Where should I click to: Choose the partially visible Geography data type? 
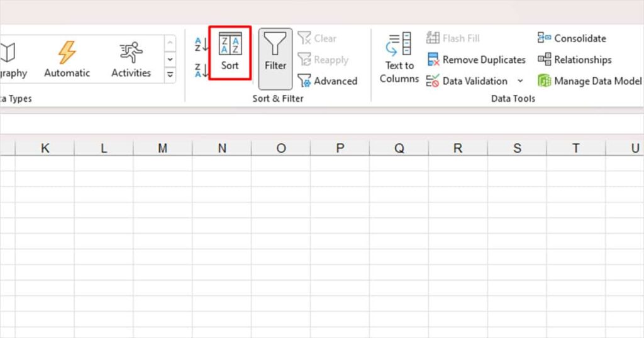[x=13, y=59]
